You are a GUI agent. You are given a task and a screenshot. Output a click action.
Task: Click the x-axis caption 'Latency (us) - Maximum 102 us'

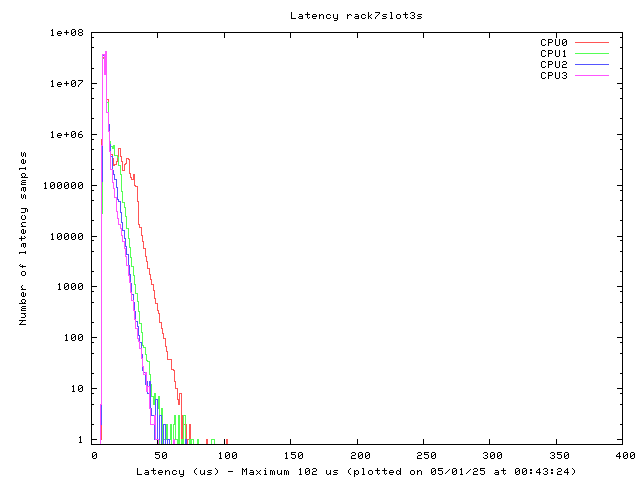(238, 472)
